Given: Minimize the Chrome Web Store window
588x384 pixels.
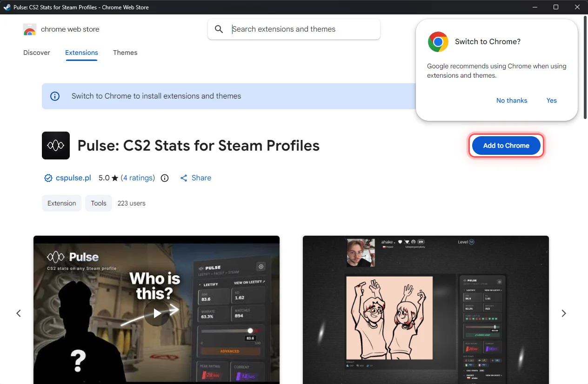Looking at the screenshot, I should (534, 7).
